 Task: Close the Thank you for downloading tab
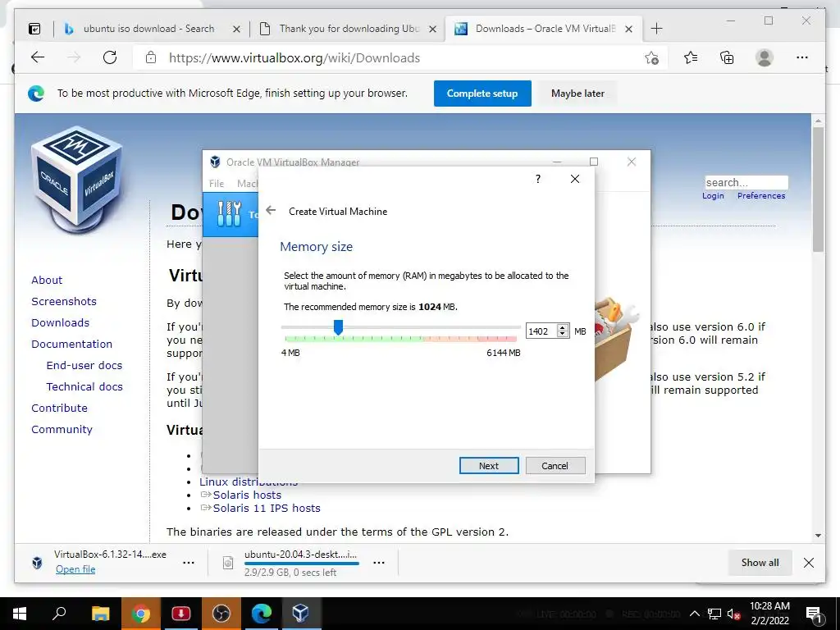432,29
